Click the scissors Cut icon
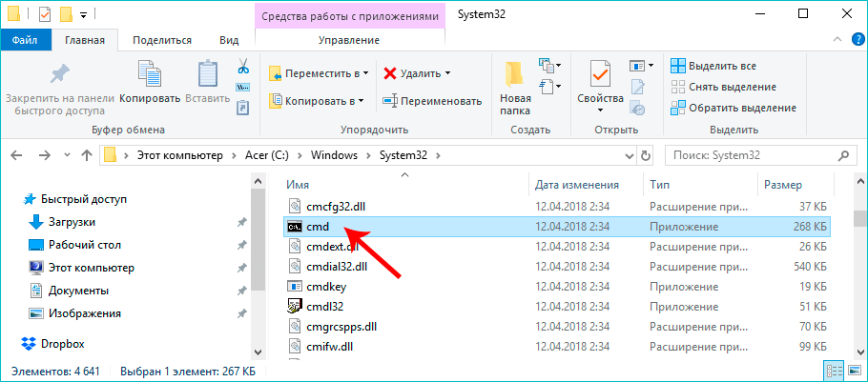The width and height of the screenshot is (868, 382). (242, 67)
